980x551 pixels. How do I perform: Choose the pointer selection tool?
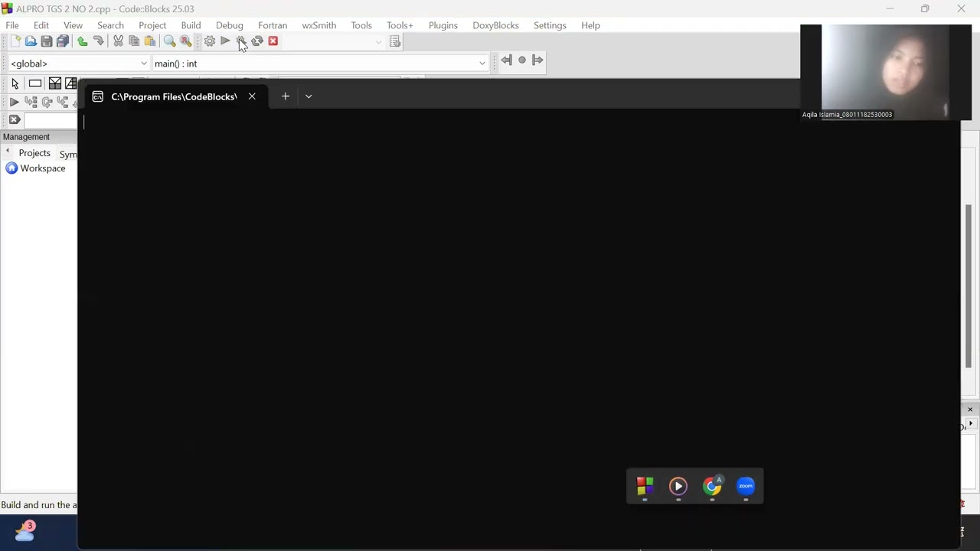[x=15, y=83]
